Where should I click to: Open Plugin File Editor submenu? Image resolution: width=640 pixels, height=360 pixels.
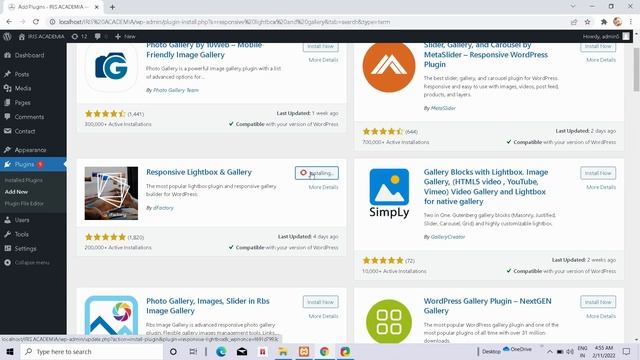24,203
